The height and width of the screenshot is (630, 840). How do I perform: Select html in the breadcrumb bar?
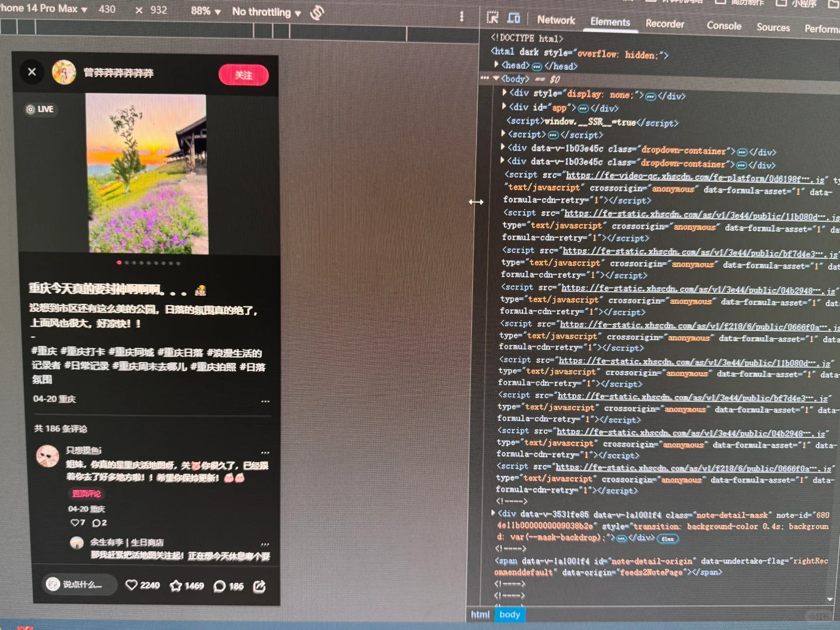480,614
